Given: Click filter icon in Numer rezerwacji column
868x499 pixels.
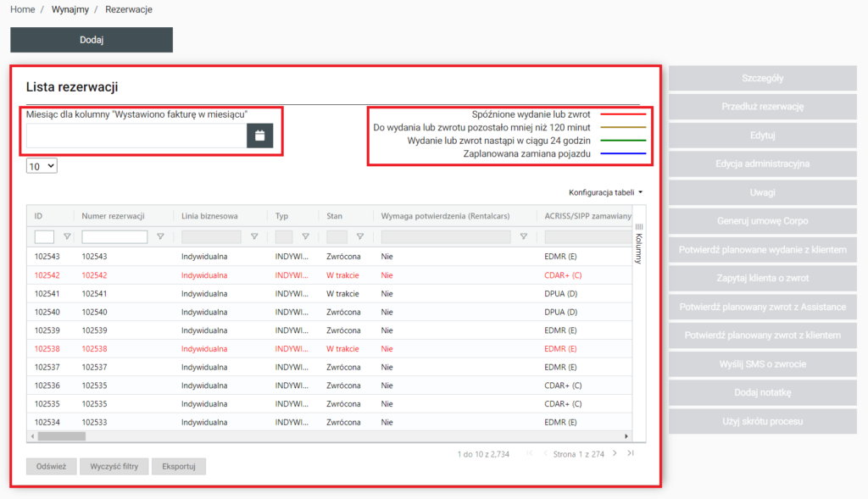Looking at the screenshot, I should tap(160, 237).
